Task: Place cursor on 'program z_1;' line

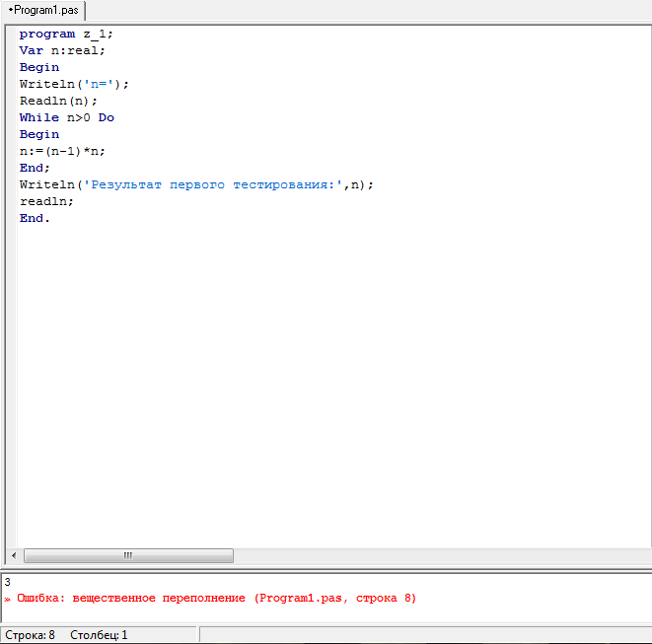Action: coord(66,34)
